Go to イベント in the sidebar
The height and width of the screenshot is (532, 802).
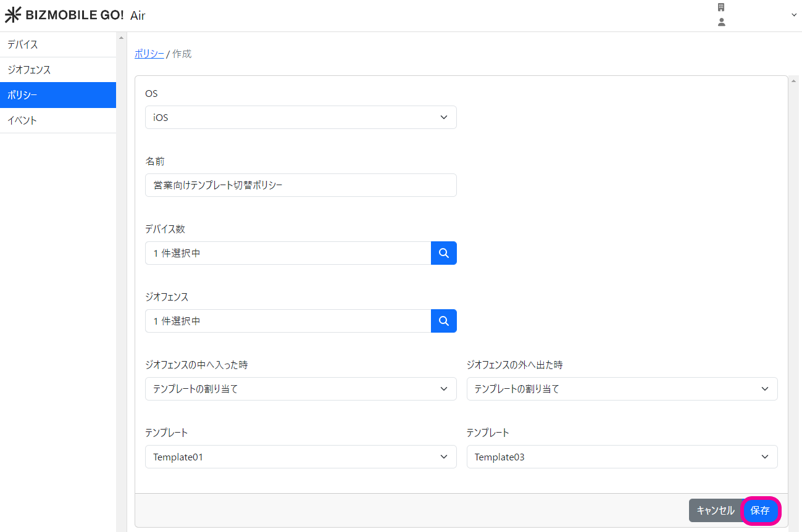(x=58, y=120)
